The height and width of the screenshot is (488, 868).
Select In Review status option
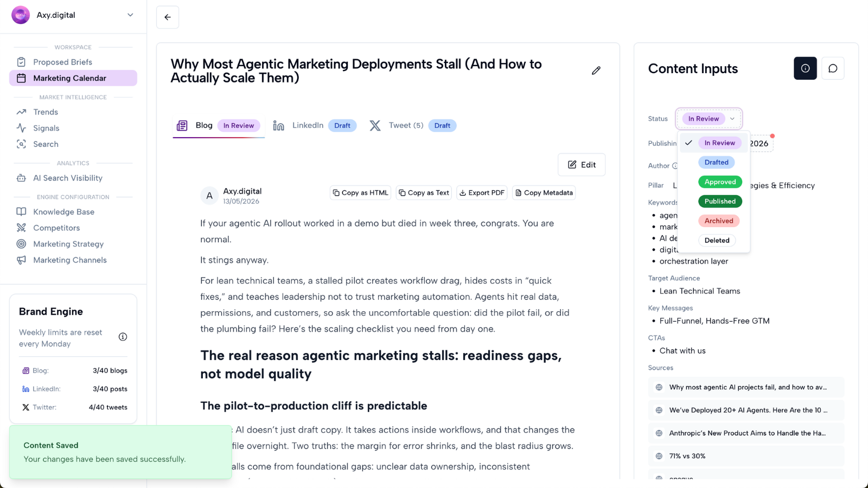click(714, 143)
